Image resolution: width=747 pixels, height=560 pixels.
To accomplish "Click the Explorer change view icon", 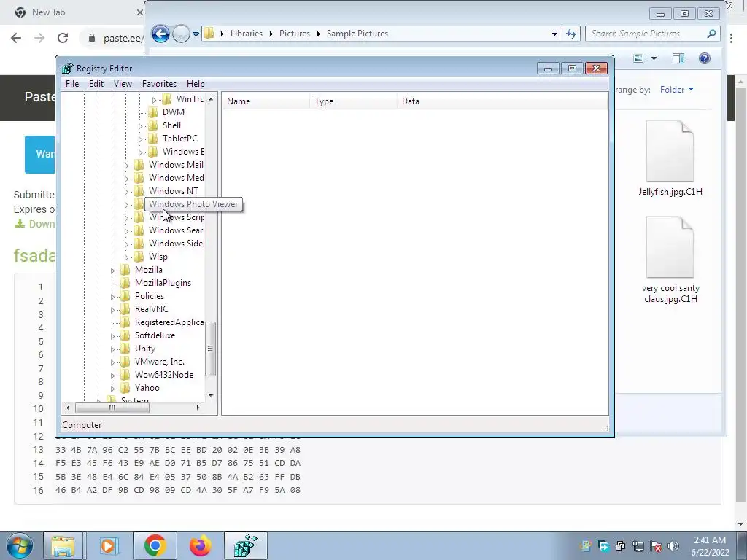I will 638,58.
